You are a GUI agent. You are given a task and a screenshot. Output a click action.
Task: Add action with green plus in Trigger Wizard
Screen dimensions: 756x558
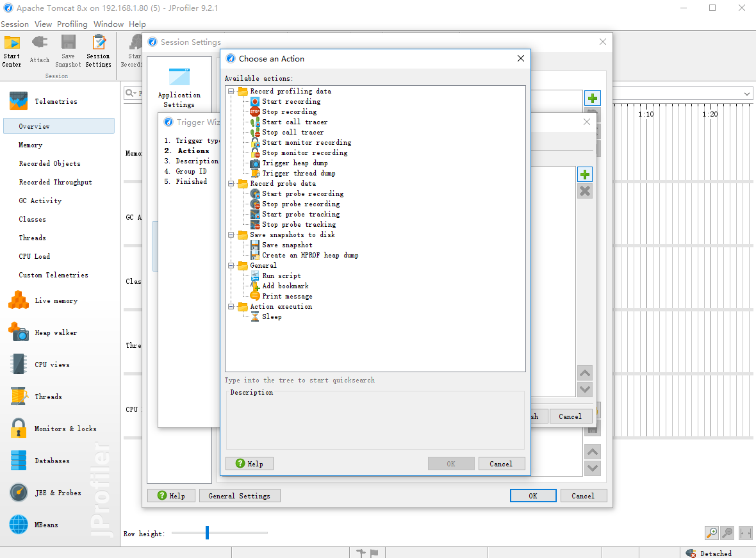point(585,175)
